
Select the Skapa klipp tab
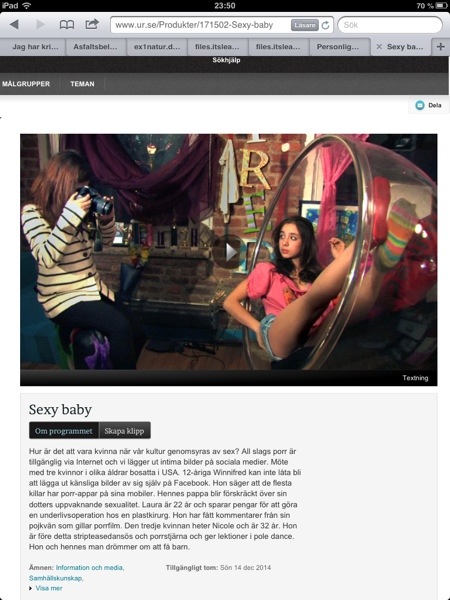(124, 430)
